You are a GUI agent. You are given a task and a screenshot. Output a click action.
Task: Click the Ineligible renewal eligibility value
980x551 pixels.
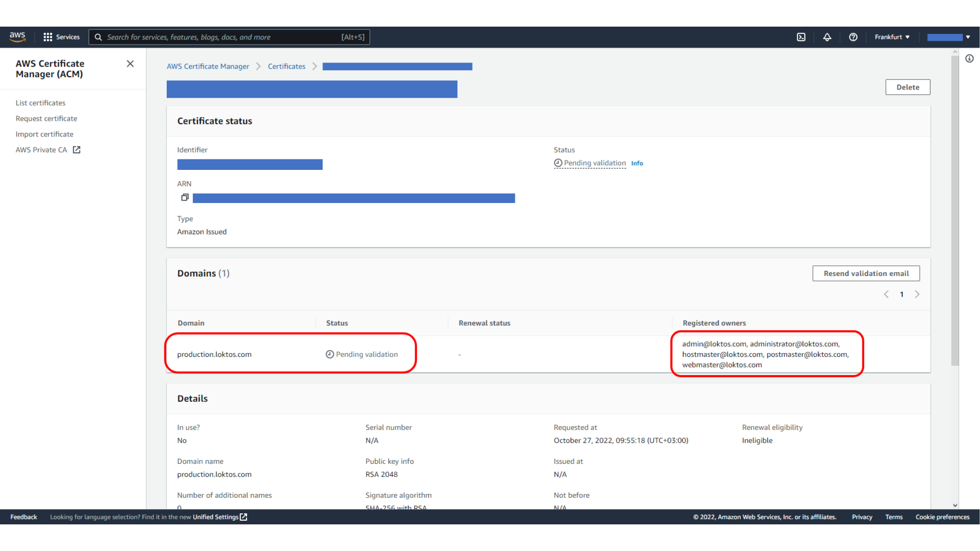[x=757, y=440]
